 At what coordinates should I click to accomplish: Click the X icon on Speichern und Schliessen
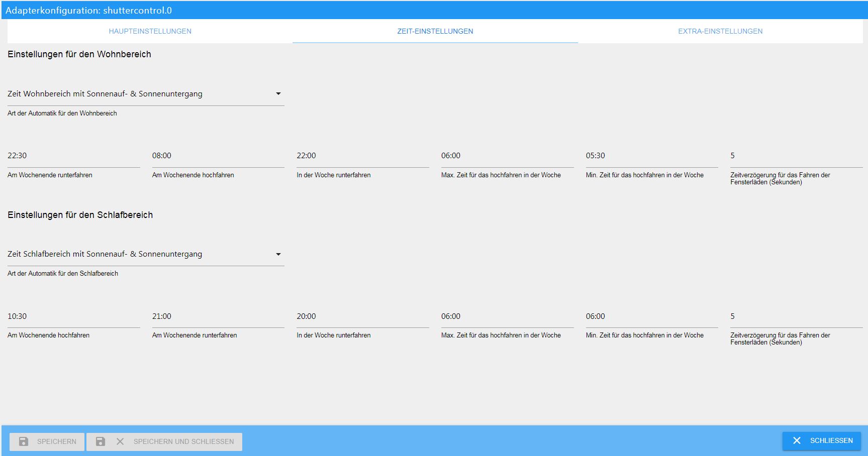point(120,441)
